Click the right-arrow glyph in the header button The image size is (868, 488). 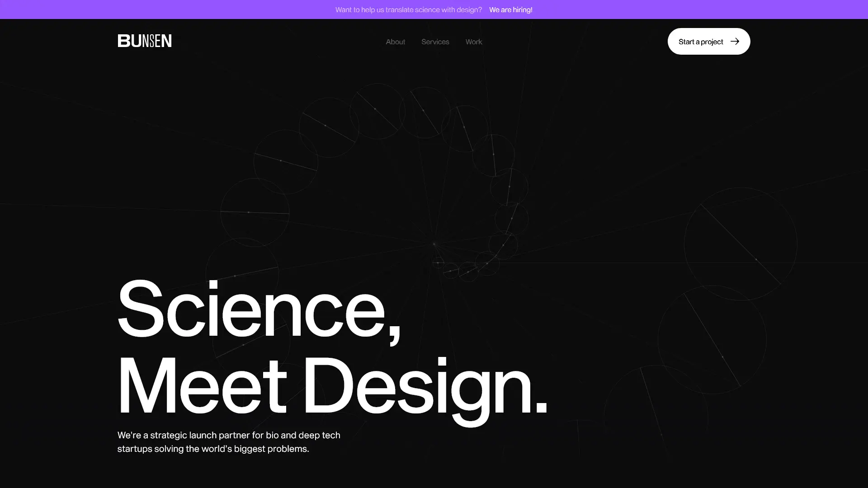coord(736,41)
